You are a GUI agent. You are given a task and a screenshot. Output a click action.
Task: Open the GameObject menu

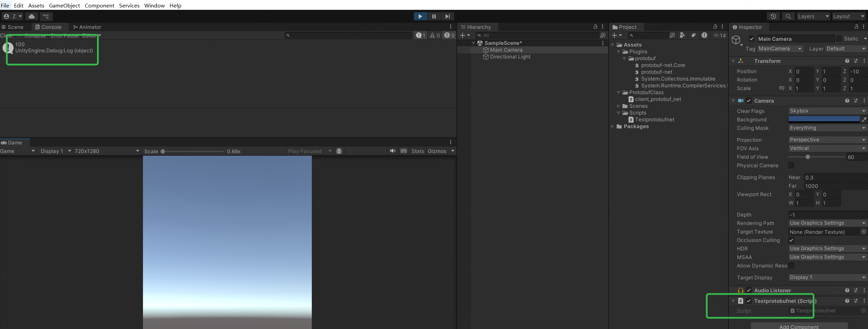[x=64, y=5]
